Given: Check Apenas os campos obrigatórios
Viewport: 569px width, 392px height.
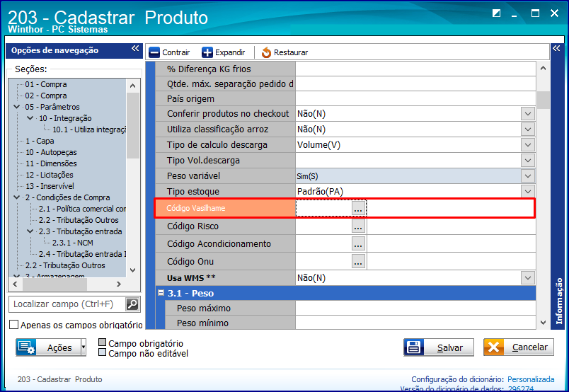Looking at the screenshot, I should coord(13,325).
